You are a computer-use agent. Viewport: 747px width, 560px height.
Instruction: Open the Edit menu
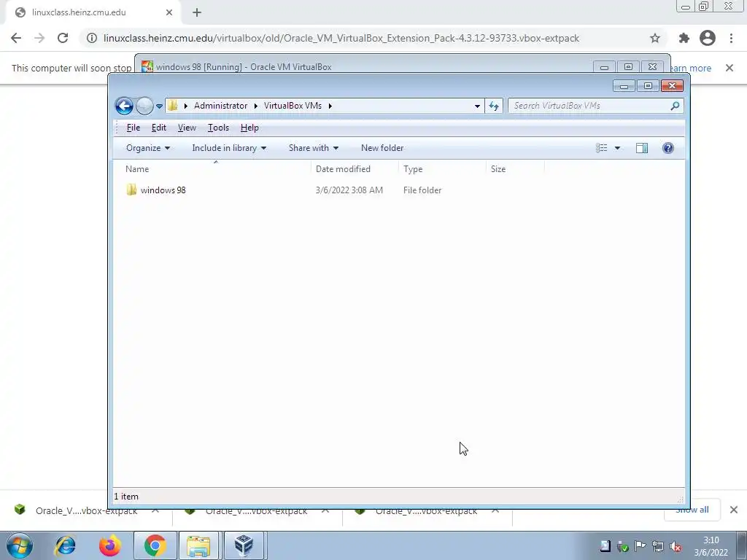click(158, 128)
